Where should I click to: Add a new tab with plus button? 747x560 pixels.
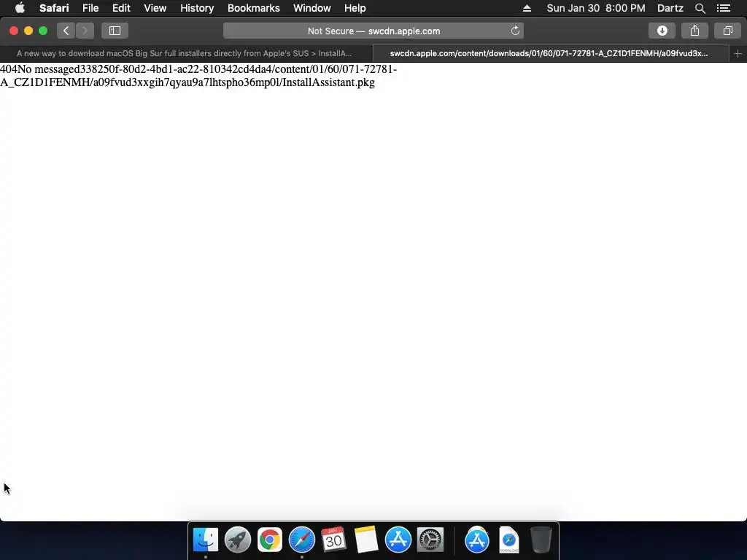click(738, 54)
